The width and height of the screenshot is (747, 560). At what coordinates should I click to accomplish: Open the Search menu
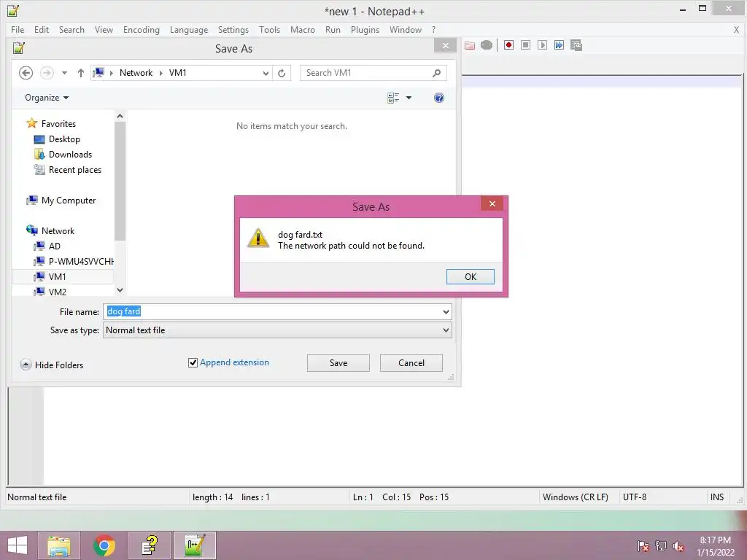(71, 29)
